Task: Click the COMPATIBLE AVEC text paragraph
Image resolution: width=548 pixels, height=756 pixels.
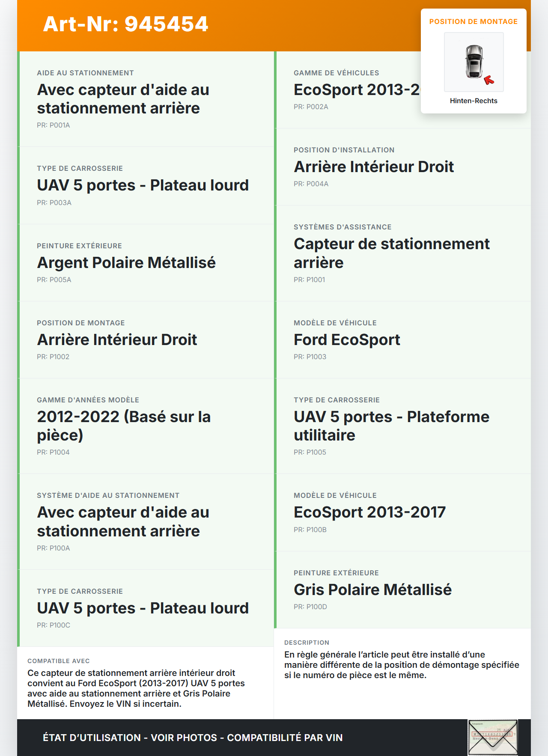Action: 136,688
